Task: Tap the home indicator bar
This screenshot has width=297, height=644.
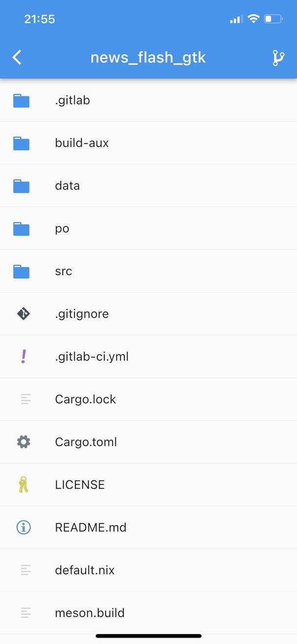Action: tap(148, 636)
